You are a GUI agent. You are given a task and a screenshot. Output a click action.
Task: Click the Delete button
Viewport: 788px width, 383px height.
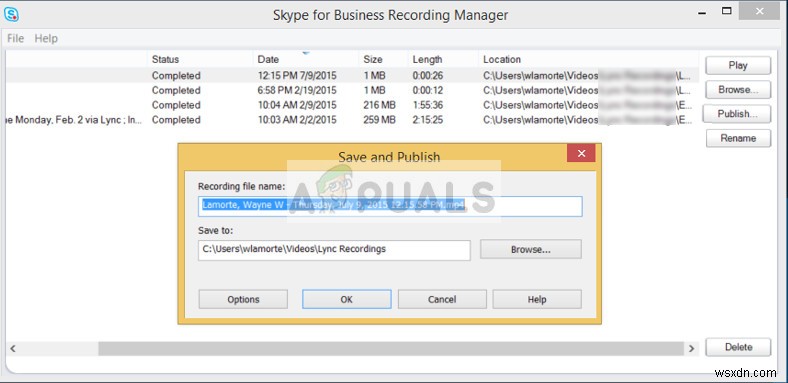click(738, 347)
